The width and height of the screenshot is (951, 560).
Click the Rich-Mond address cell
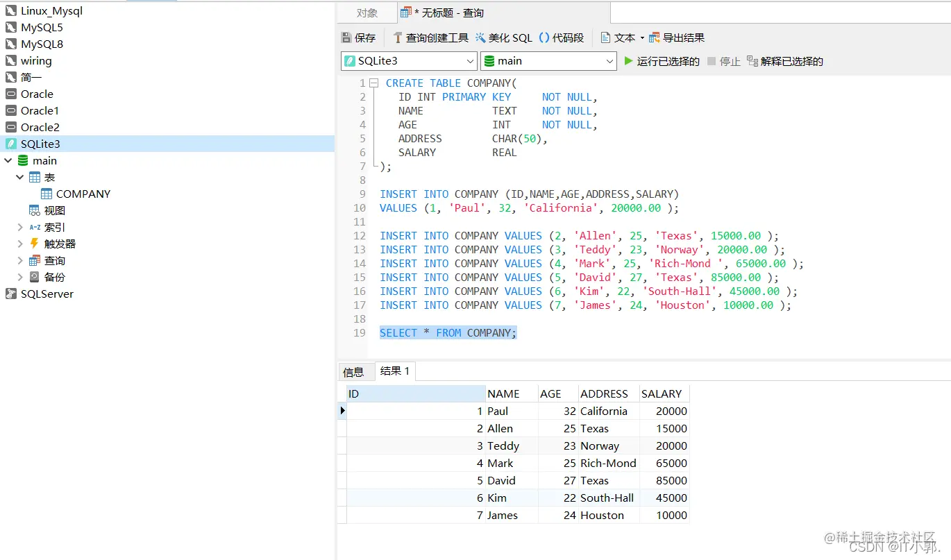tap(609, 464)
